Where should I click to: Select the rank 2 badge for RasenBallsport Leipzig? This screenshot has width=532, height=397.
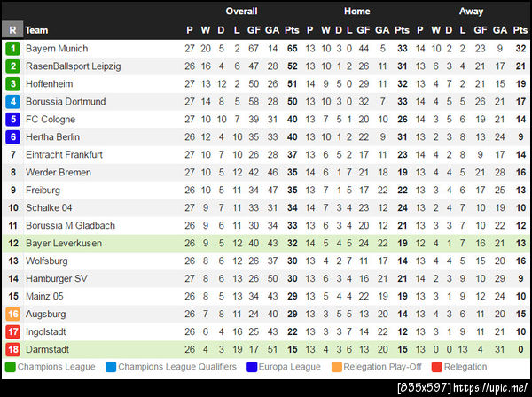(12, 66)
